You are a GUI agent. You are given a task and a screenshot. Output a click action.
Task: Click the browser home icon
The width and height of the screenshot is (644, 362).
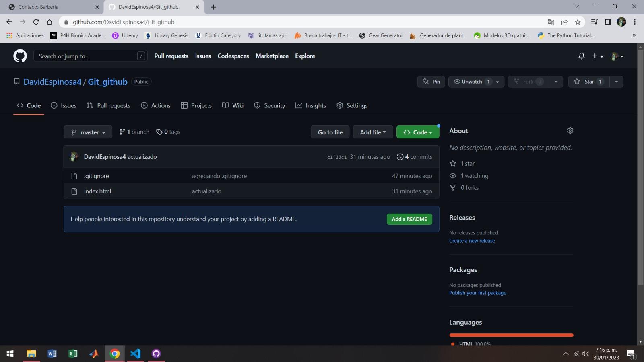tap(50, 22)
